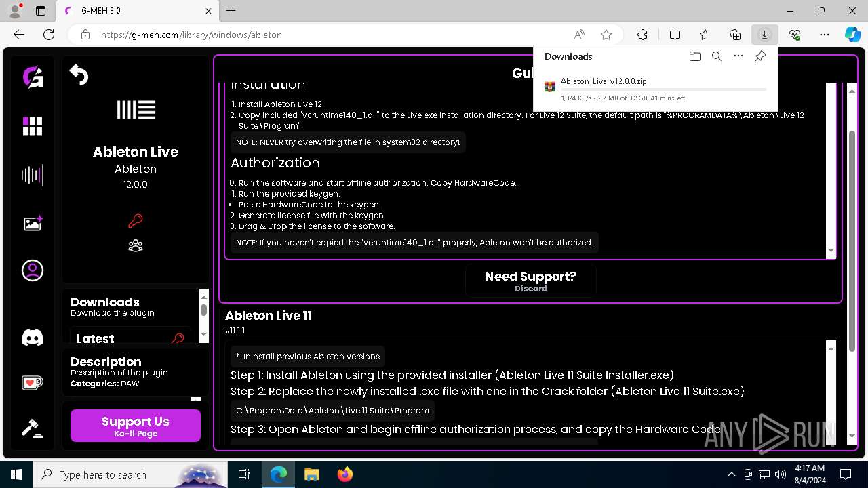Go back in Edge browser
The height and width of the screenshot is (488, 868).
click(x=19, y=35)
